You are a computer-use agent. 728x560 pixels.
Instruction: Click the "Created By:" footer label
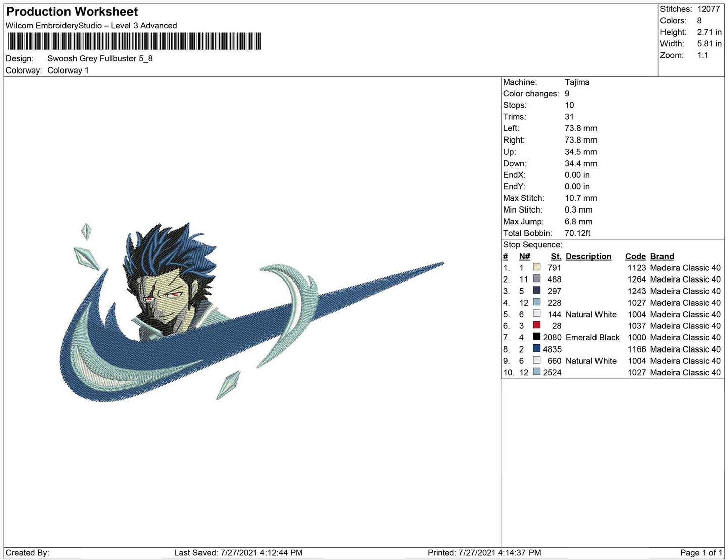(27, 553)
